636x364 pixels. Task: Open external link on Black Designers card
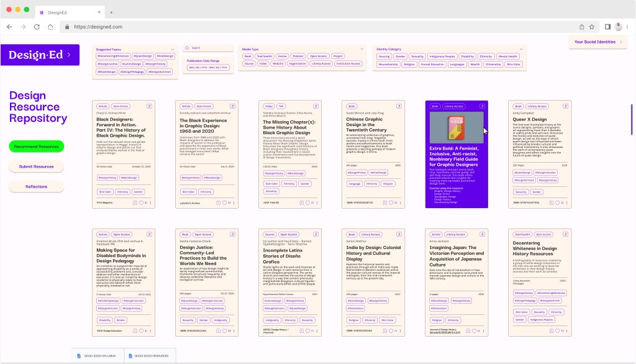149,106
